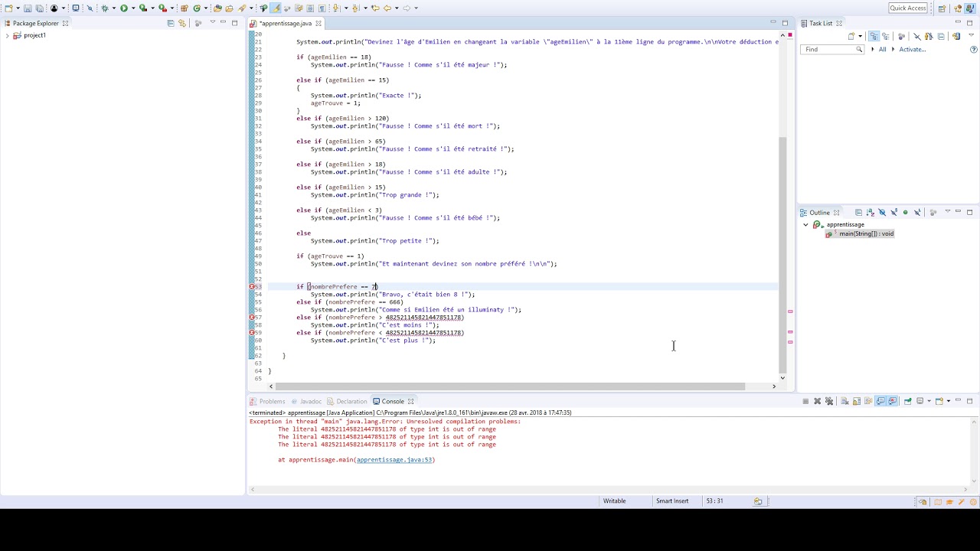Switch to the Javadoc tab
The image size is (980, 551).
click(x=306, y=401)
